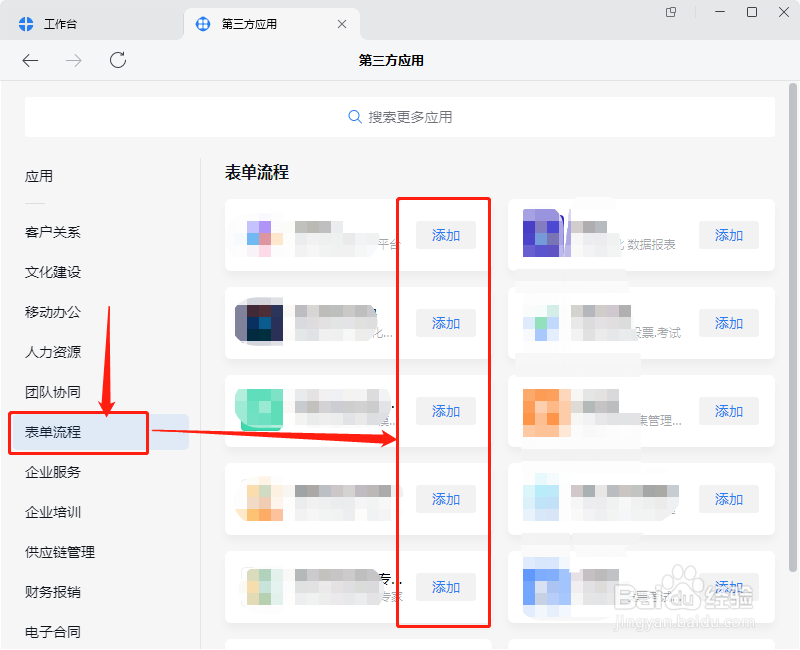The height and width of the screenshot is (650, 800).
Task: Select 团队协同 category
Action: point(53,392)
